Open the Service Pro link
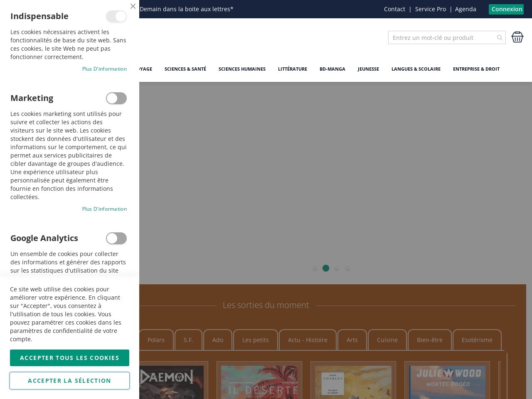 (x=431, y=9)
